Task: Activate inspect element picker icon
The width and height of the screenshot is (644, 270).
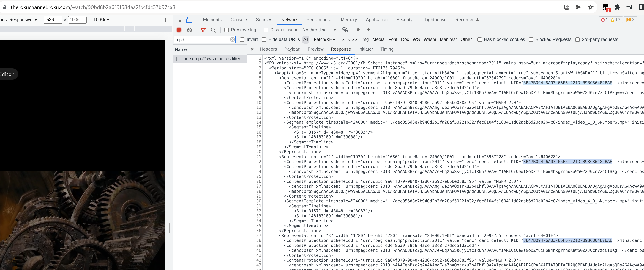Action: point(179,20)
